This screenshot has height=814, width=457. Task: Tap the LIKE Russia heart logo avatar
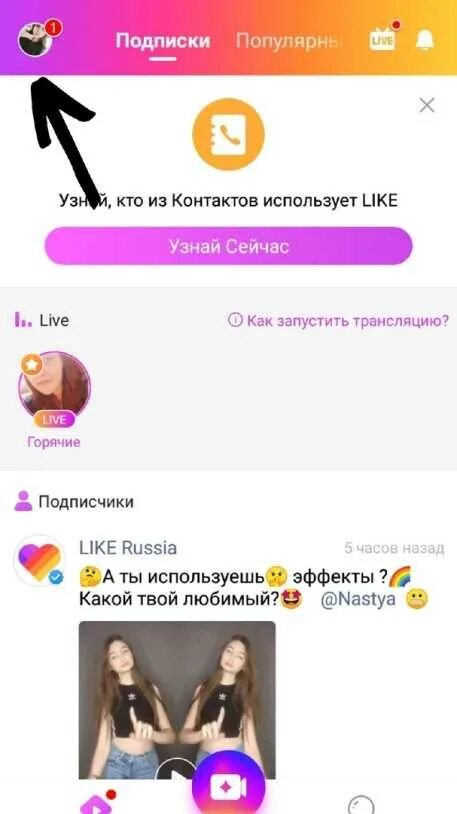click(x=39, y=561)
